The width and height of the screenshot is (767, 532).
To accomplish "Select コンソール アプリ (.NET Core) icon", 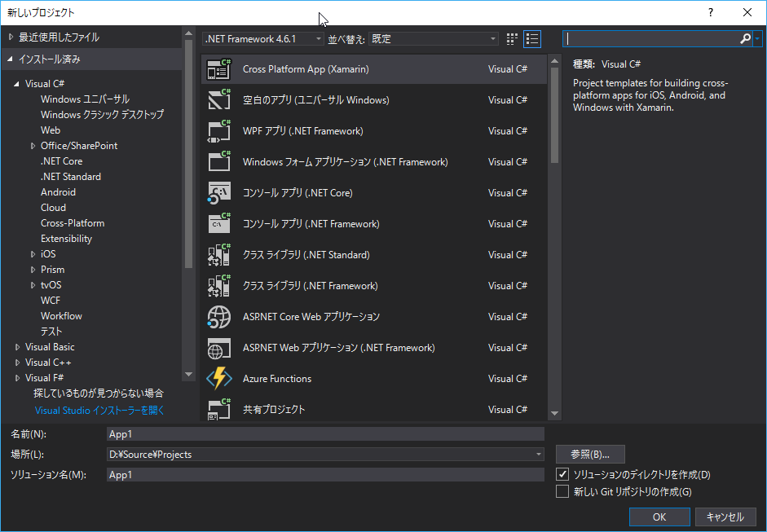I will (x=218, y=193).
